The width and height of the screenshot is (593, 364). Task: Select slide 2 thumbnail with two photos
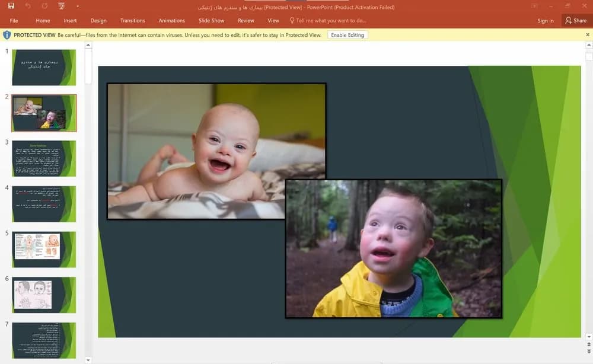click(44, 113)
